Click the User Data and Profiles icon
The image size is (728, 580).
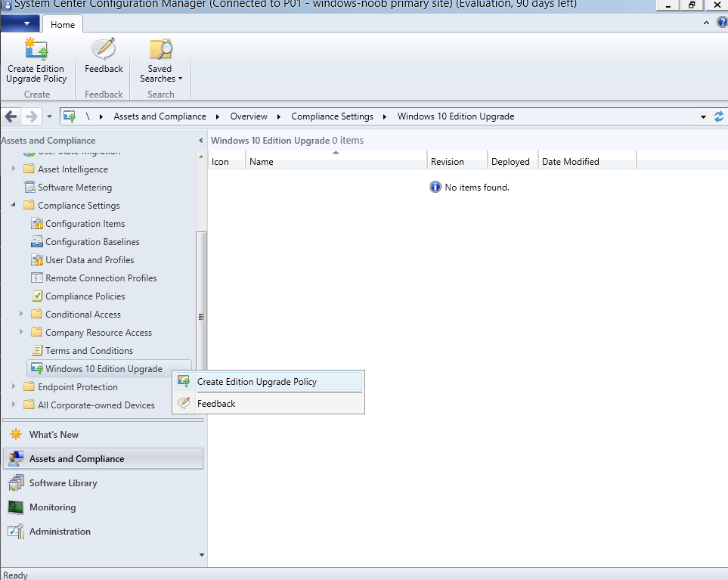[x=37, y=259]
